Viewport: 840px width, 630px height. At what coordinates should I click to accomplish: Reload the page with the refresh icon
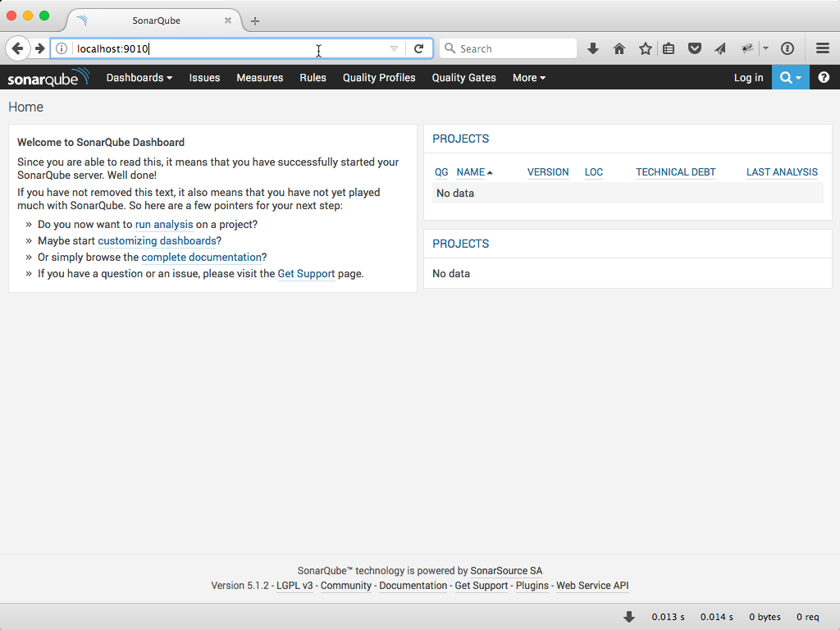tap(418, 49)
